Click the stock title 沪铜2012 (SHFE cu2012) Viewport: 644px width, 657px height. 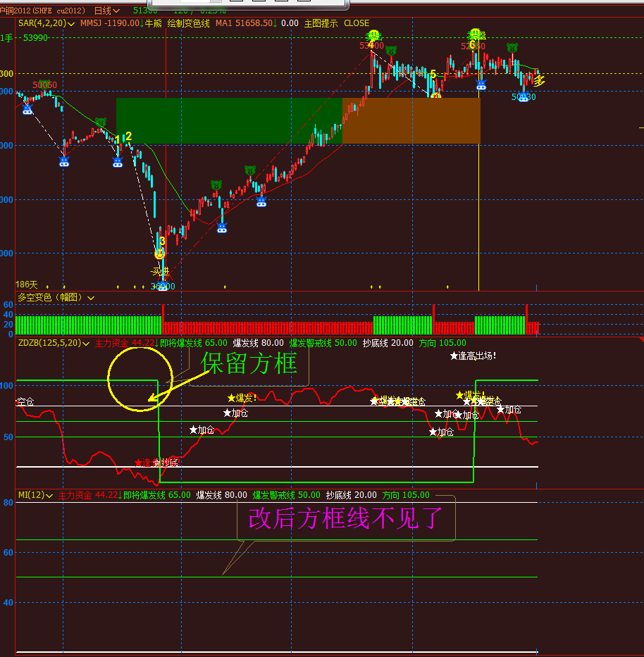[43, 11]
